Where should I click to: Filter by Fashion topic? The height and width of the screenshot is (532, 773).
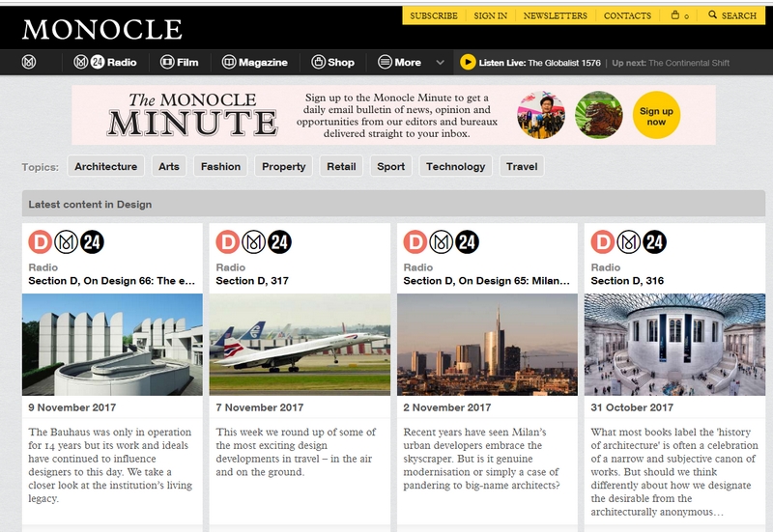coord(221,166)
